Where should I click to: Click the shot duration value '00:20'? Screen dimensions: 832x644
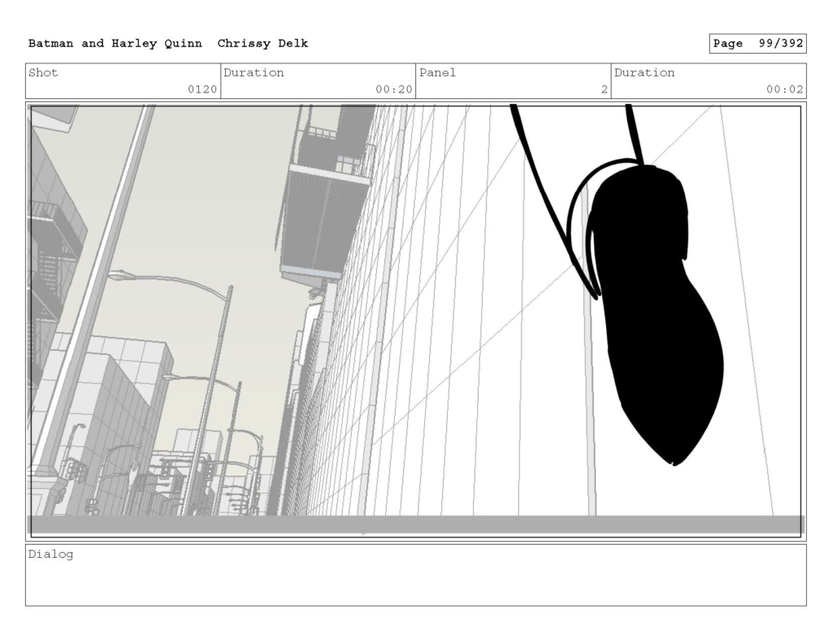coord(394,89)
